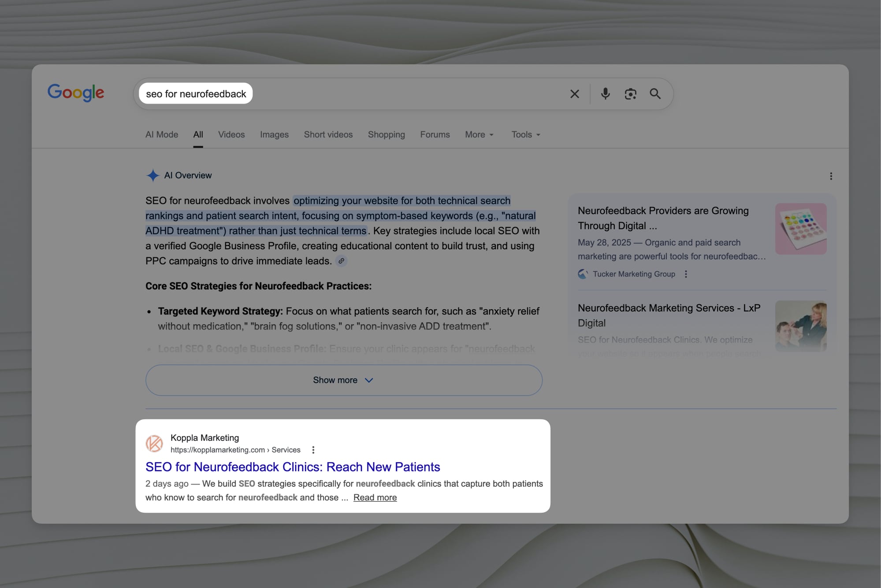Clear the search query with X icon
The height and width of the screenshot is (588, 881).
(x=575, y=94)
